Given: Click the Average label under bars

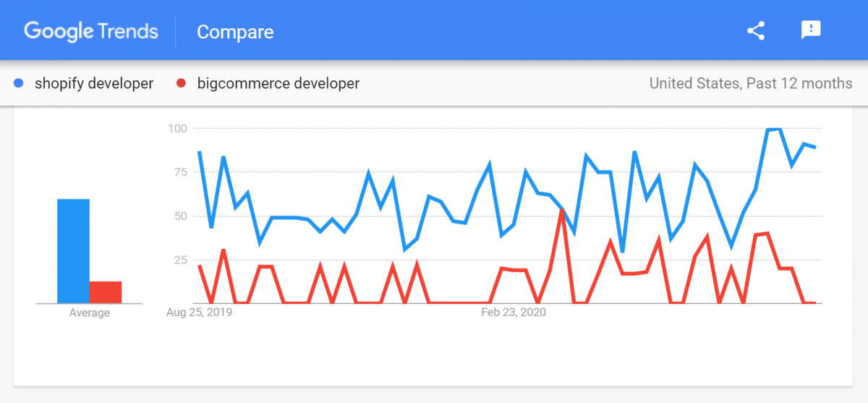Looking at the screenshot, I should coord(90,313).
